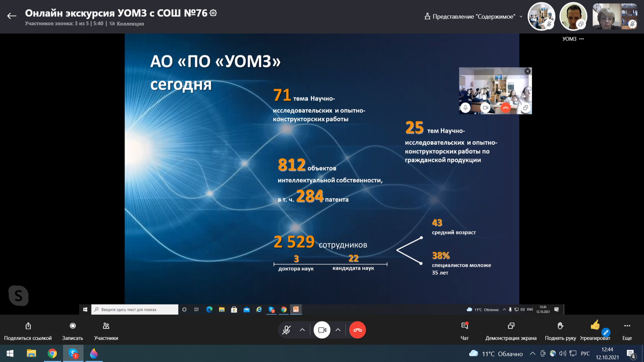This screenshot has height=362, width=644.
Task: Expand the Представление "Содержимое" view dropdown
Action: tap(474, 16)
